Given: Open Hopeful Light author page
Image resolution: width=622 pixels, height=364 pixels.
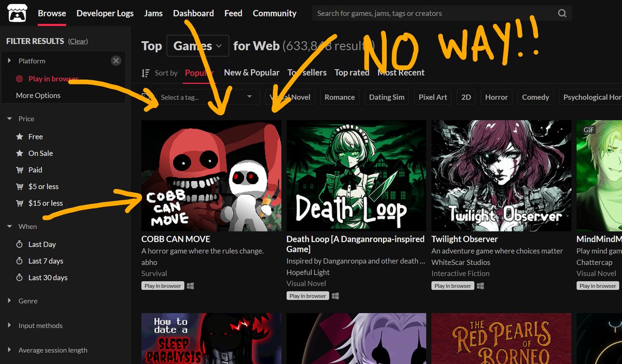Looking at the screenshot, I should pos(308,272).
